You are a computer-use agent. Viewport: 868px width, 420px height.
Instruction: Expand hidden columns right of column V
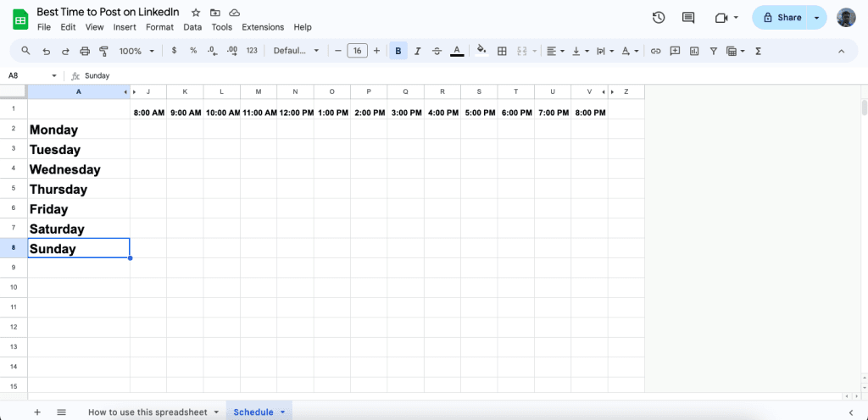[x=603, y=91]
